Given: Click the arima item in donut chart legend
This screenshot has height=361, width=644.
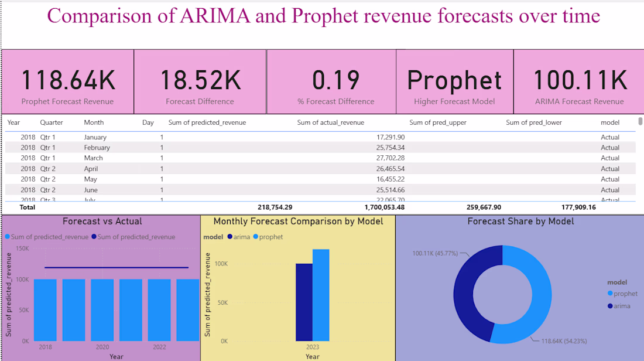Looking at the screenshot, I should (x=619, y=306).
